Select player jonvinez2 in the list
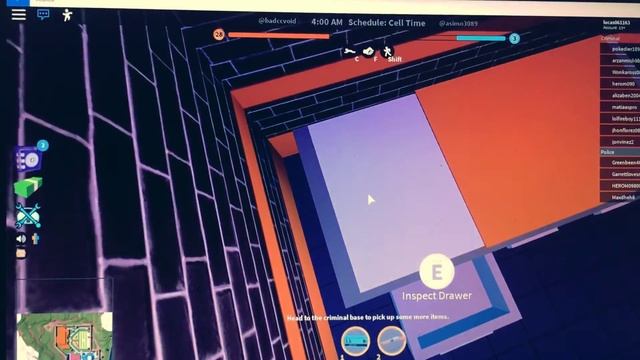This screenshot has width=640, height=360. [620, 142]
